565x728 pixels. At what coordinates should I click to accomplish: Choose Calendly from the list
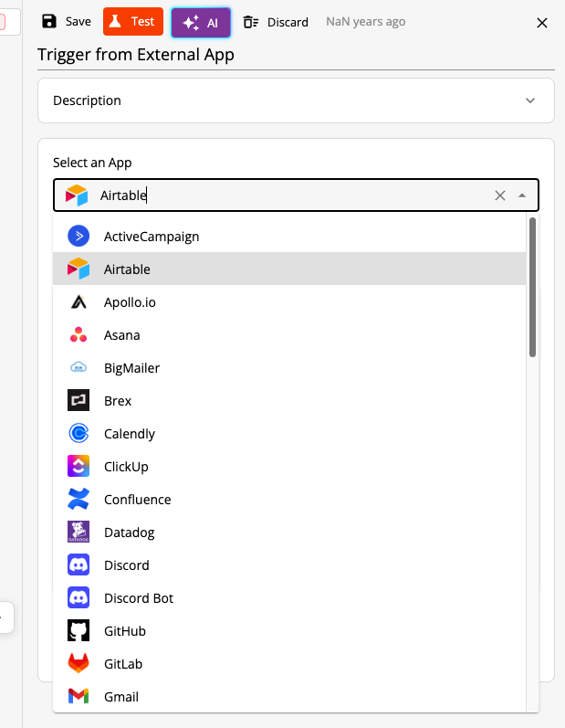(289, 434)
